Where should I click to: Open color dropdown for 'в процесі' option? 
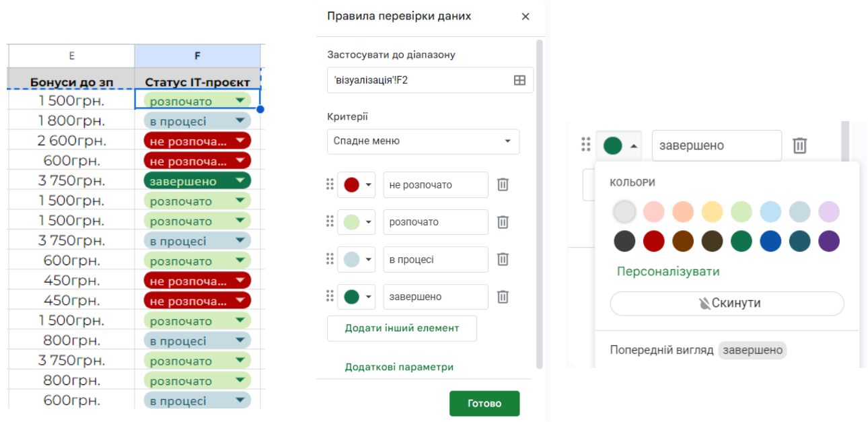[x=358, y=259]
